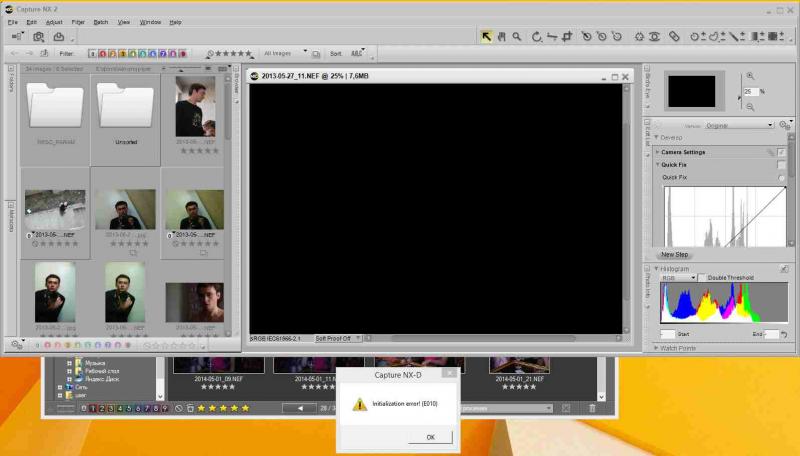Select the Quick Fix radio button
The width and height of the screenshot is (800, 456).
click(x=781, y=178)
